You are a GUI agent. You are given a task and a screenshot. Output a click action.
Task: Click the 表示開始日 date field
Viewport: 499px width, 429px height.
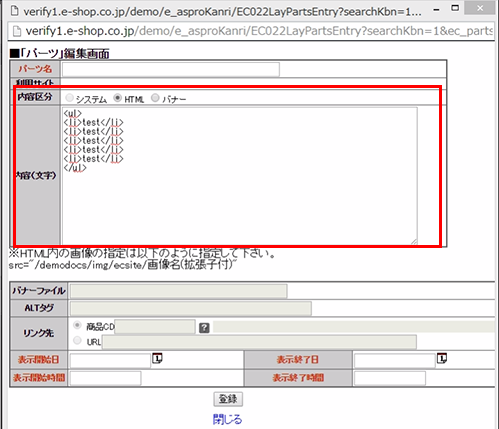pyautogui.click(x=110, y=360)
